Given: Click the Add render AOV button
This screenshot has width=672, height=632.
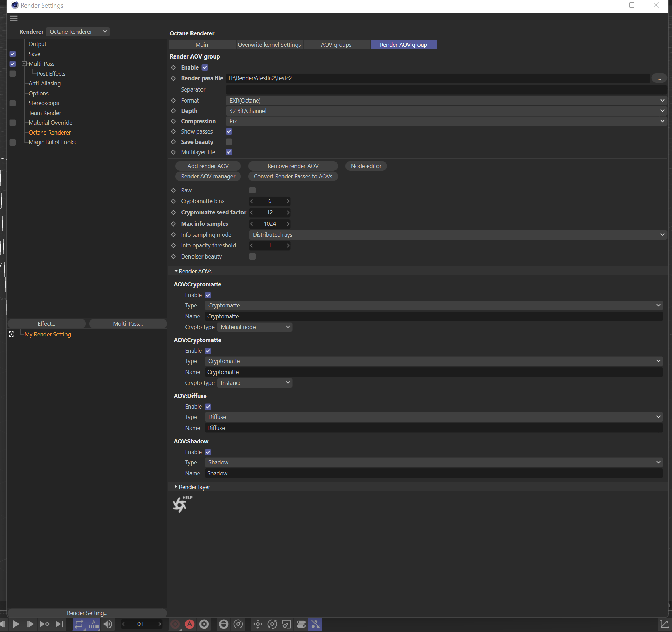Looking at the screenshot, I should click(208, 166).
